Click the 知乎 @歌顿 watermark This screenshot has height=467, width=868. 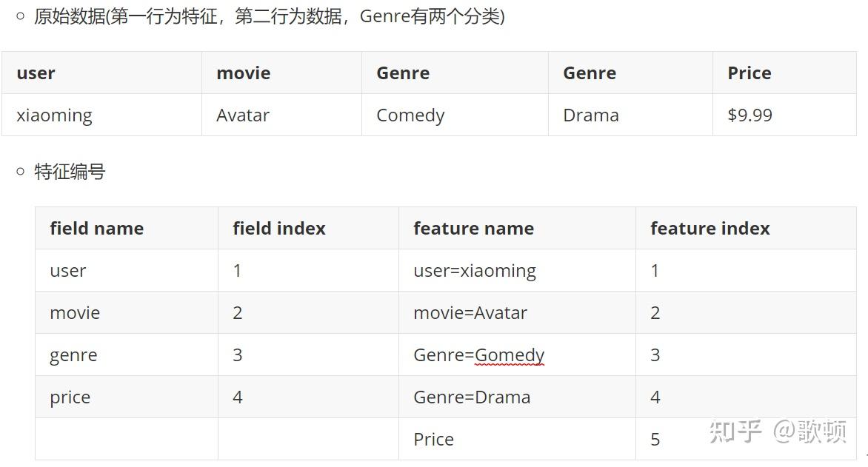click(x=778, y=431)
